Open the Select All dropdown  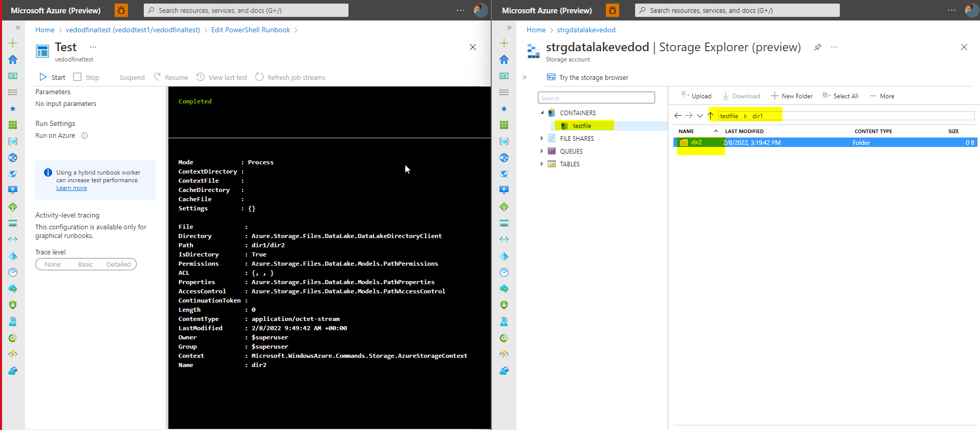tap(840, 96)
